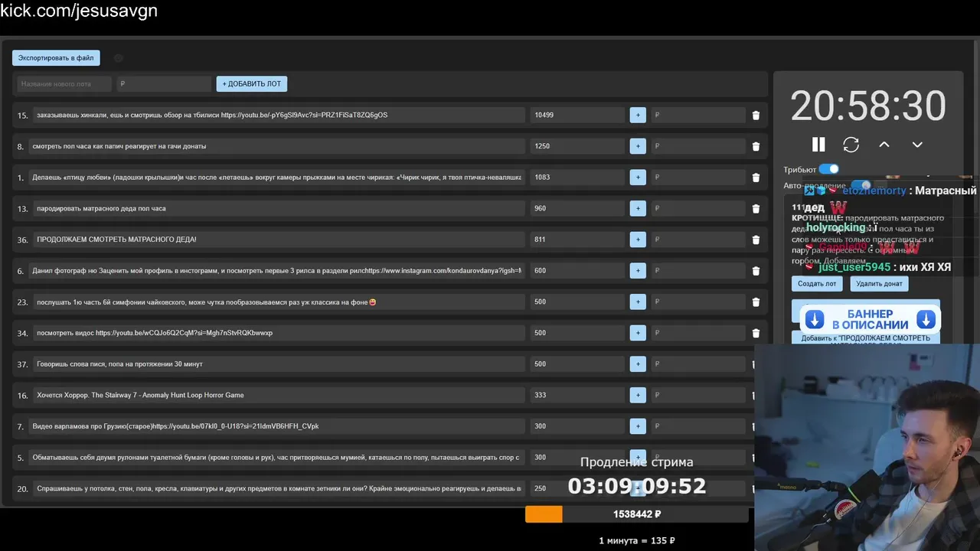Select lot Хочется Хоррор. The Stairway 7

click(x=279, y=395)
